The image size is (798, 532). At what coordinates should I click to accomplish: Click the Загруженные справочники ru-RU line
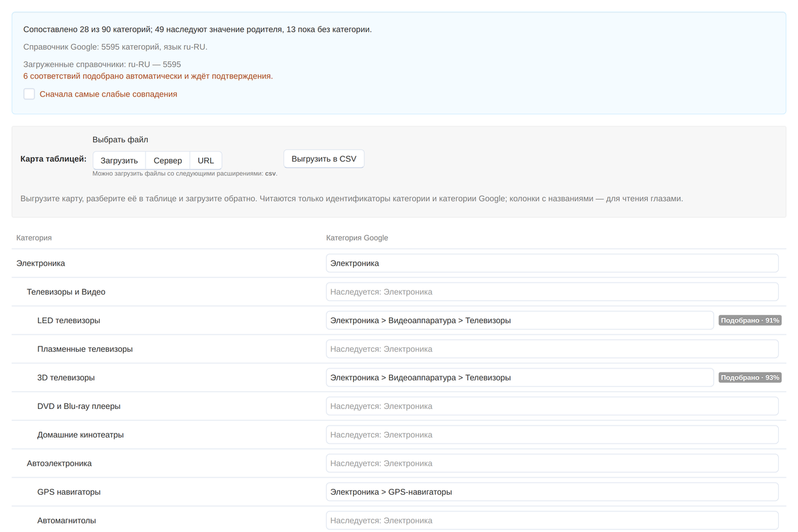coord(102,65)
